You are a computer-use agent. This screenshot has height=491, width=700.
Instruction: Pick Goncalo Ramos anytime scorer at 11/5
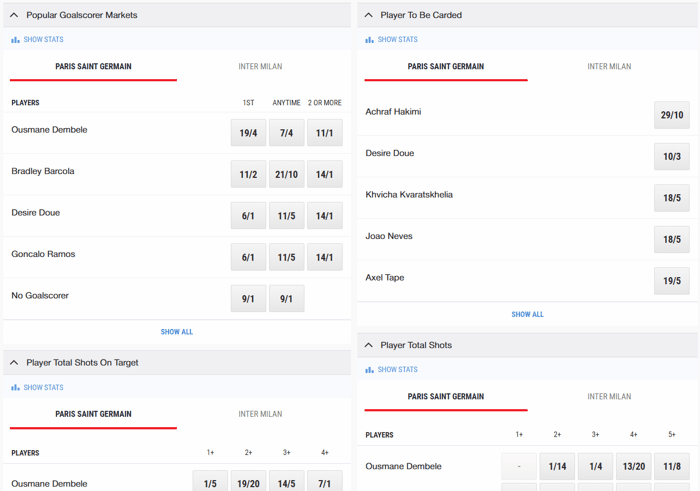[x=287, y=257]
